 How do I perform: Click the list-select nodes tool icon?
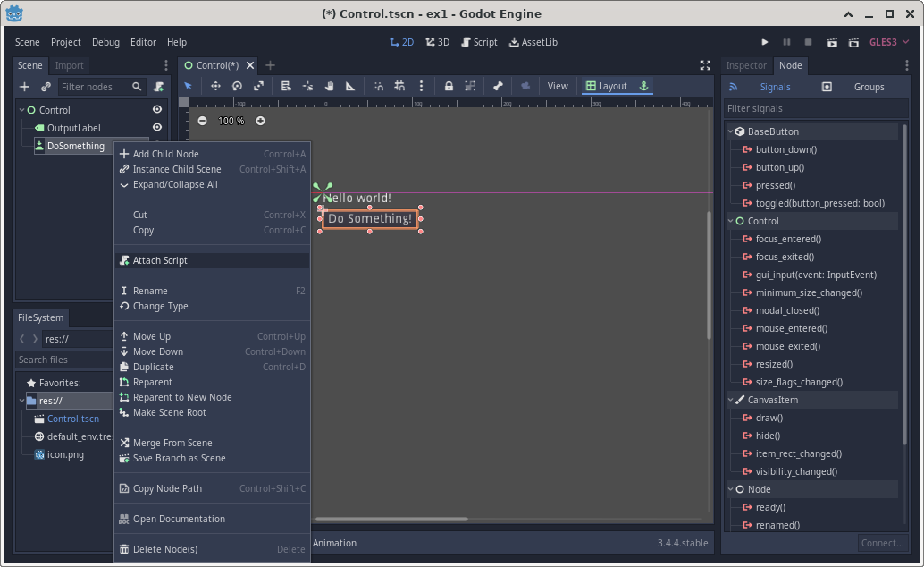point(286,86)
